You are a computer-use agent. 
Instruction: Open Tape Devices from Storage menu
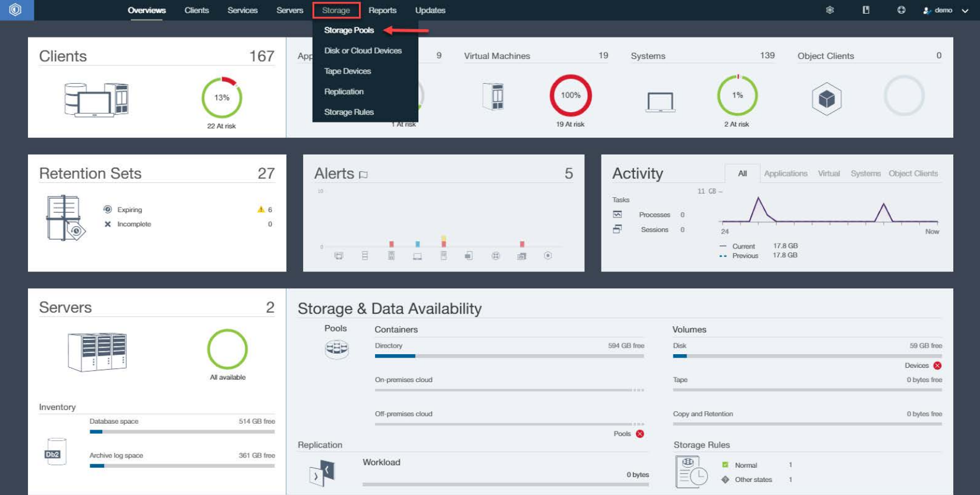(x=347, y=71)
